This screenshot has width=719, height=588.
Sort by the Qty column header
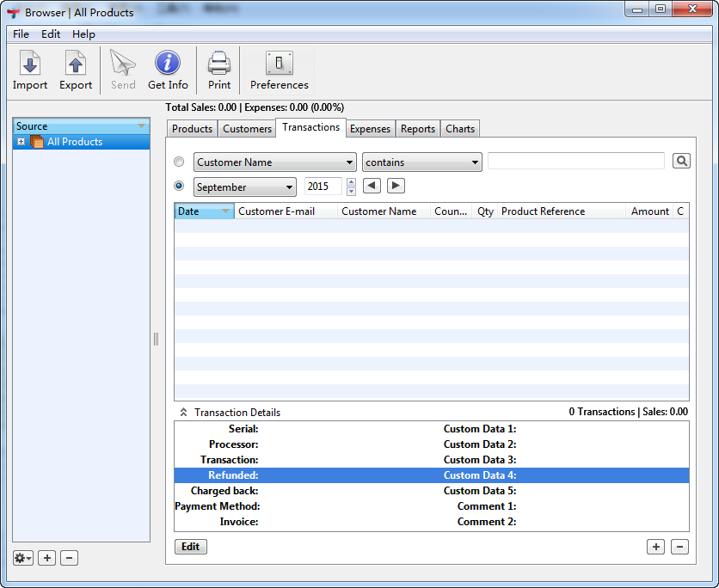tap(485, 211)
